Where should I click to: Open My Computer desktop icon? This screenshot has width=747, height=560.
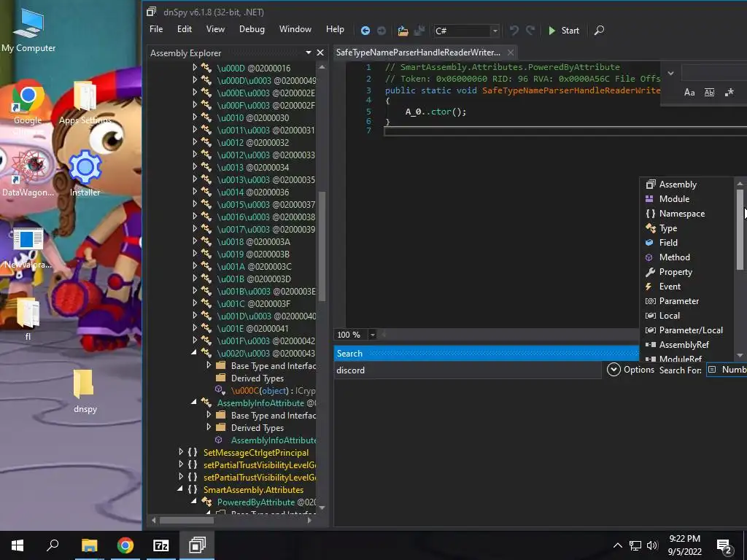point(28,31)
